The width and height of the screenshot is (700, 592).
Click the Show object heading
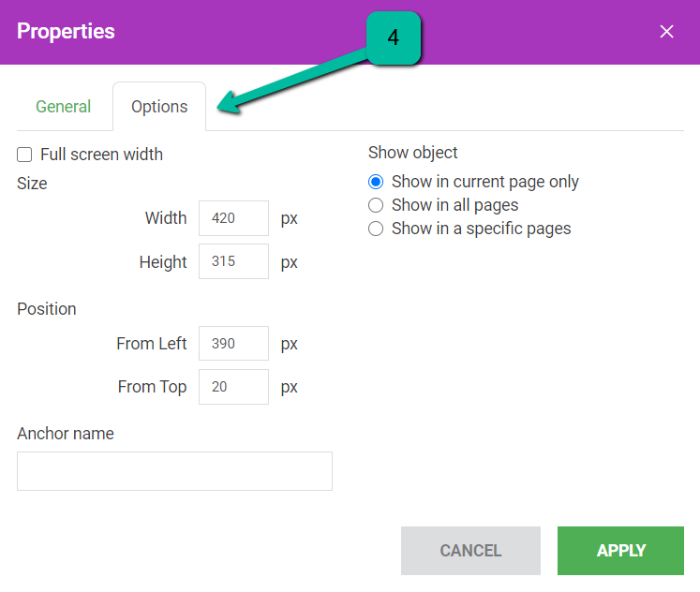pyautogui.click(x=413, y=153)
